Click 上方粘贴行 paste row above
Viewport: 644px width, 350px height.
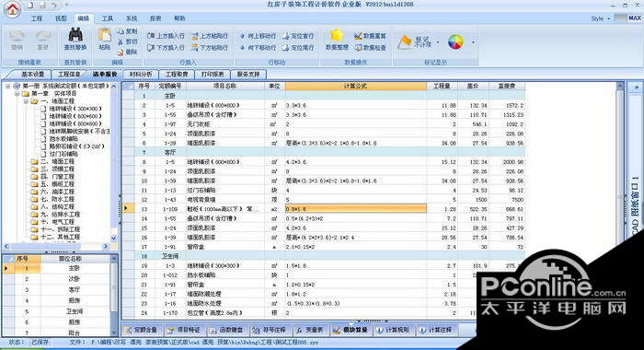[x=210, y=36]
